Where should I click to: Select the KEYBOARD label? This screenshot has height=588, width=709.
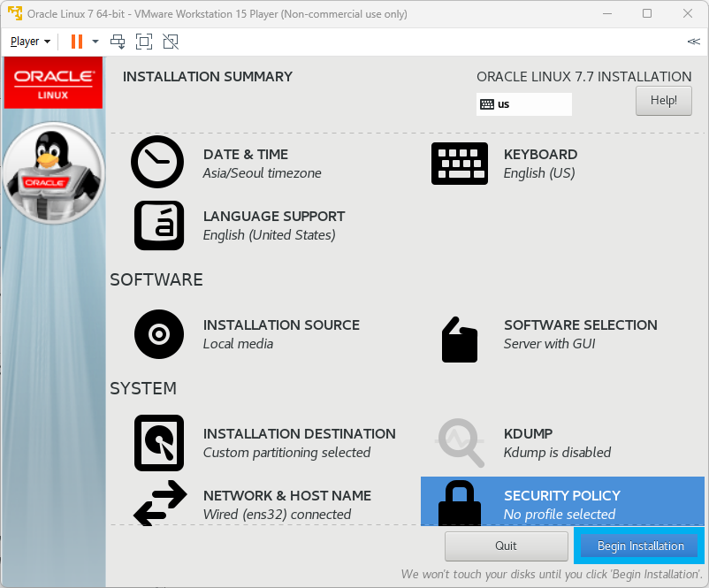coord(540,155)
